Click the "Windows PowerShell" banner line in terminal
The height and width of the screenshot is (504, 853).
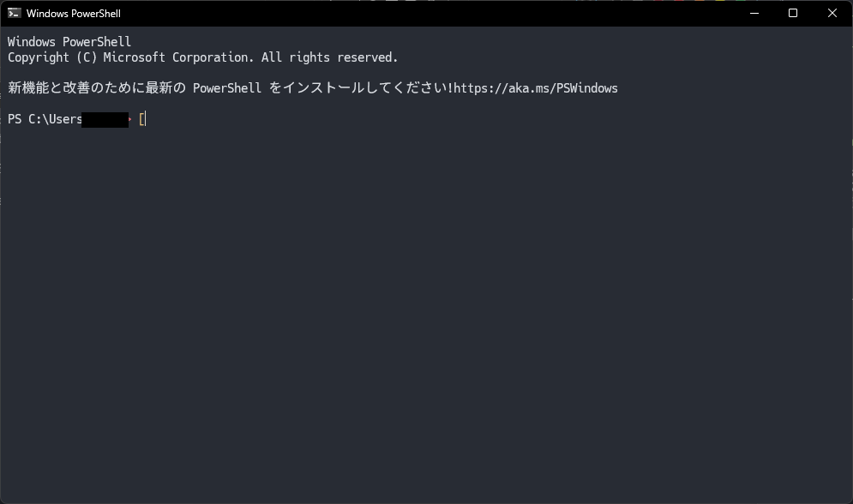tap(69, 42)
